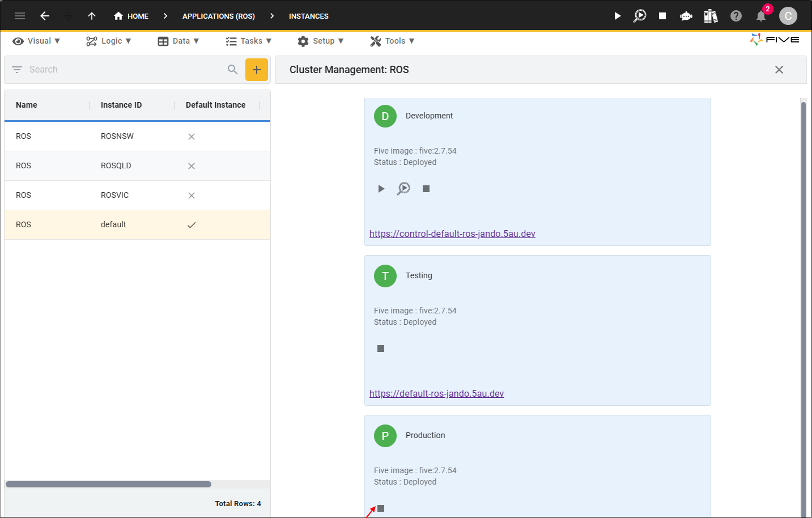Click the Total Rows: 4 text
812x518 pixels.
click(238, 503)
